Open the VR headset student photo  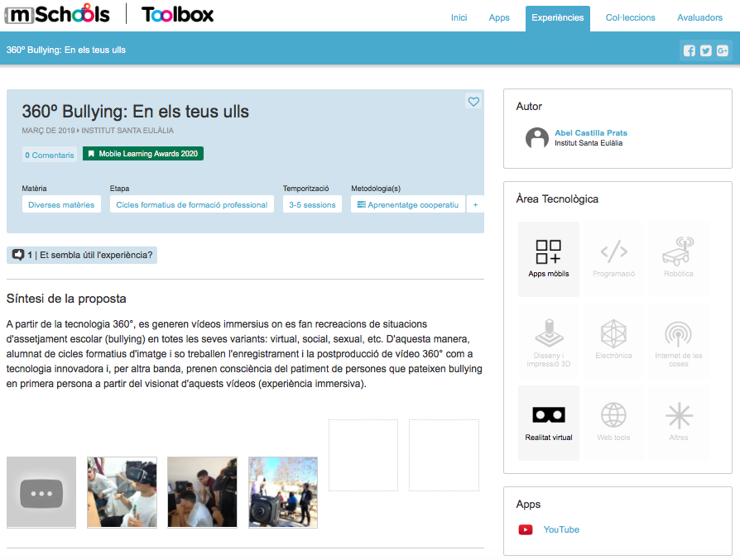pyautogui.click(x=122, y=492)
